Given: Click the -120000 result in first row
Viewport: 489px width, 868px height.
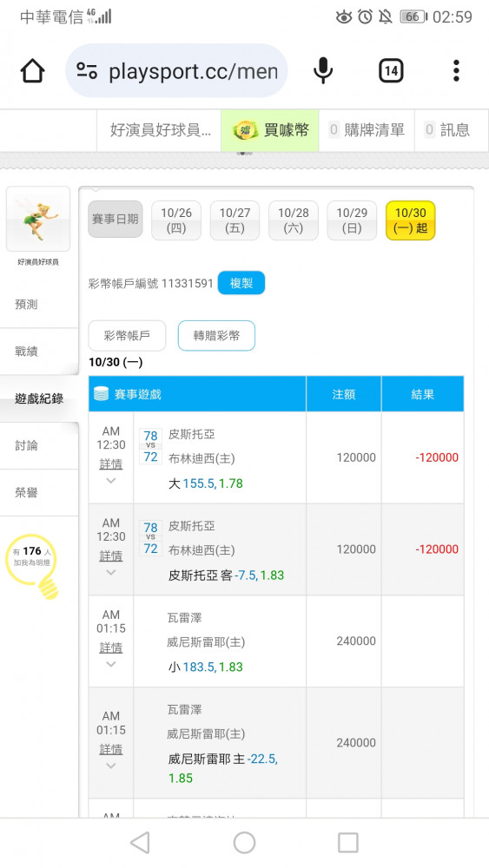Looking at the screenshot, I should 437,457.
